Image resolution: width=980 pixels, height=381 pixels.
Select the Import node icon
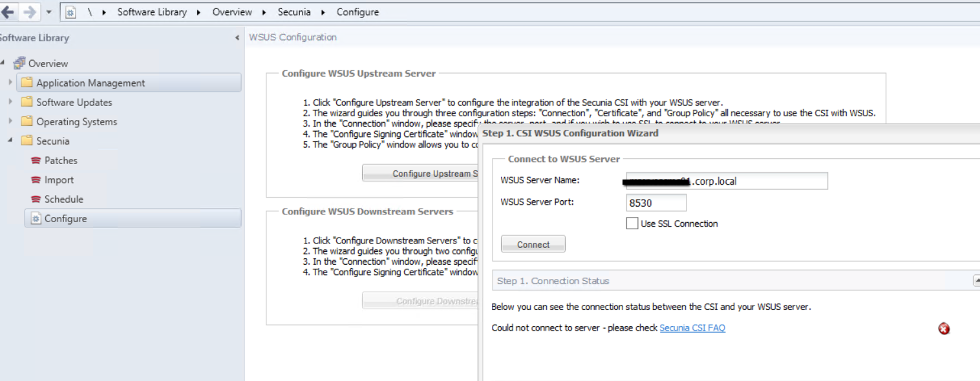(36, 180)
